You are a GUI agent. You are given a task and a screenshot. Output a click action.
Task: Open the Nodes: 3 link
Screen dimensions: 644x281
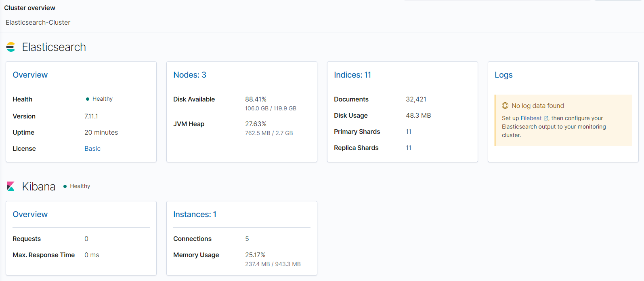coord(190,75)
